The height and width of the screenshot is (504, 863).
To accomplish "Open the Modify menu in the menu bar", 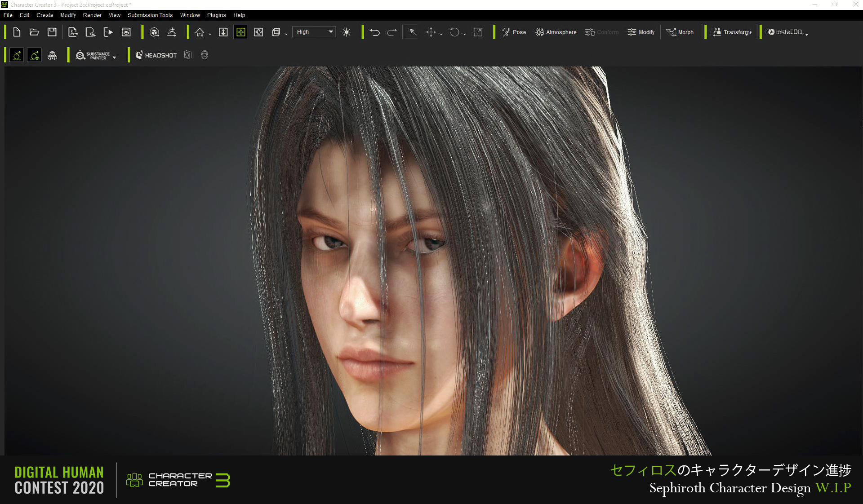I will pos(68,15).
